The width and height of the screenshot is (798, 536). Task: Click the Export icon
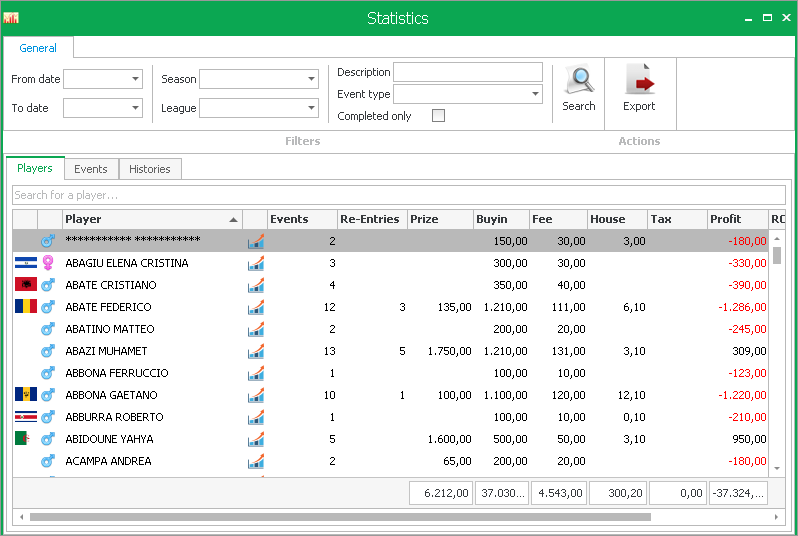(x=639, y=81)
